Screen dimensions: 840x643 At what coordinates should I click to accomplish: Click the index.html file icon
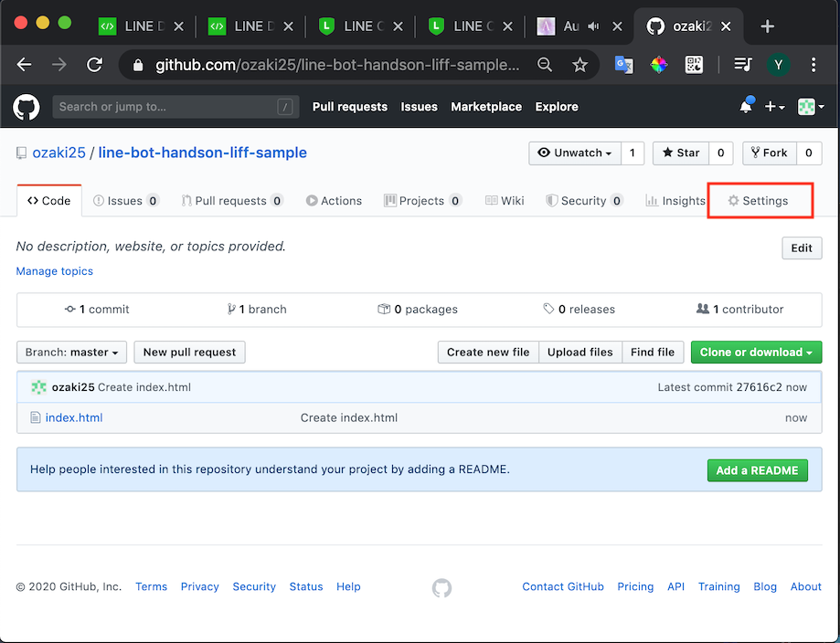tap(36, 417)
